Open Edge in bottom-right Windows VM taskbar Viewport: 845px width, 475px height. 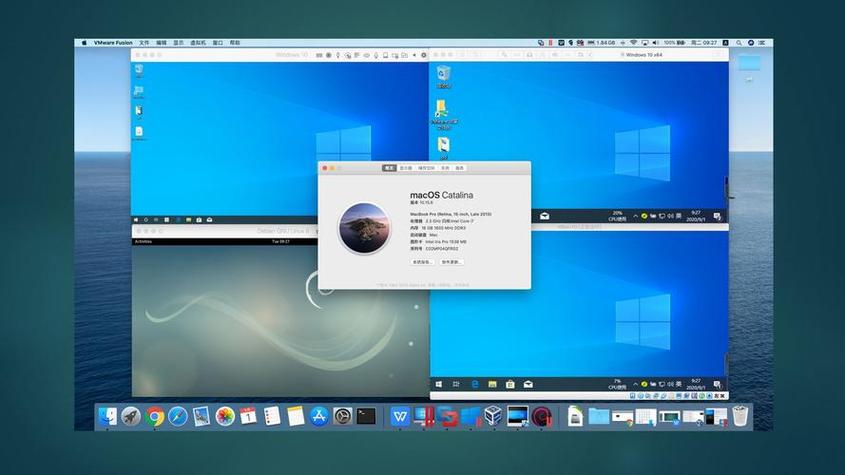[x=475, y=384]
